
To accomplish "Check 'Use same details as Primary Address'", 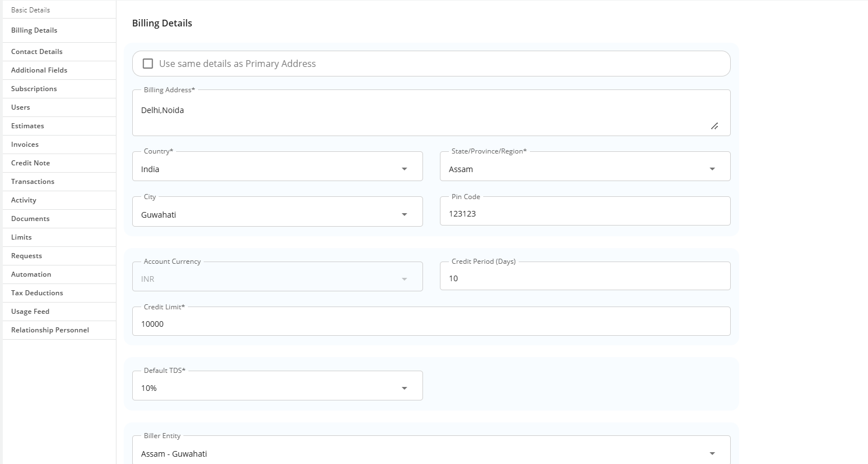I will pyautogui.click(x=148, y=64).
